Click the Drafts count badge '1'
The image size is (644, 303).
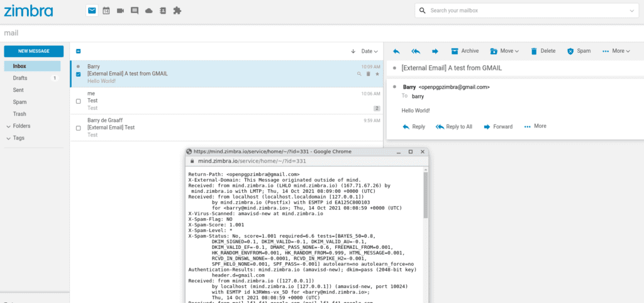coord(55,78)
